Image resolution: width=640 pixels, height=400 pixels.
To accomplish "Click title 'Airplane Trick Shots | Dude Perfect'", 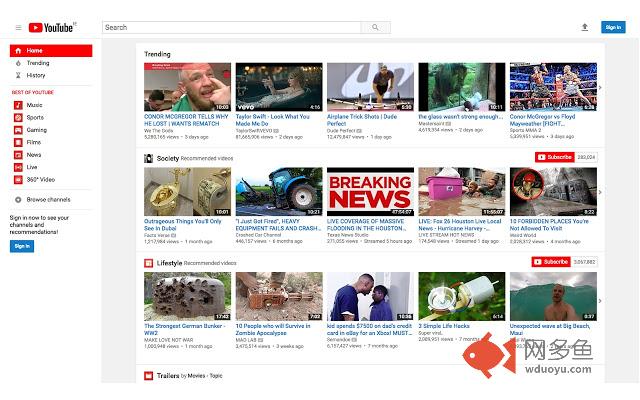I will pyautogui.click(x=362, y=120).
